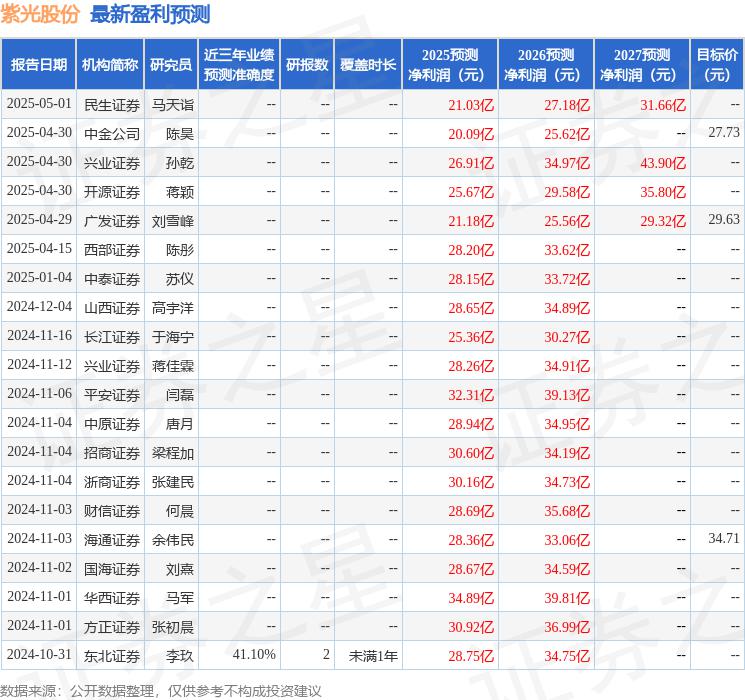Select target price 34.71

724,538
